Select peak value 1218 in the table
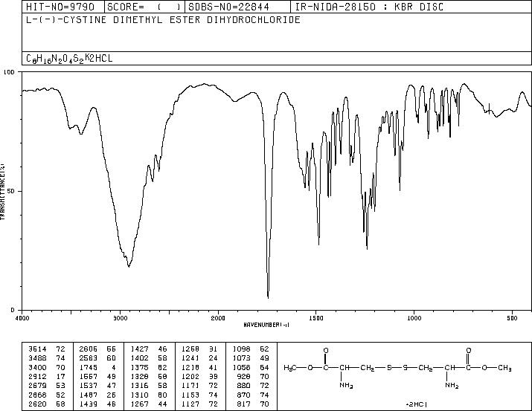 [x=190, y=367]
